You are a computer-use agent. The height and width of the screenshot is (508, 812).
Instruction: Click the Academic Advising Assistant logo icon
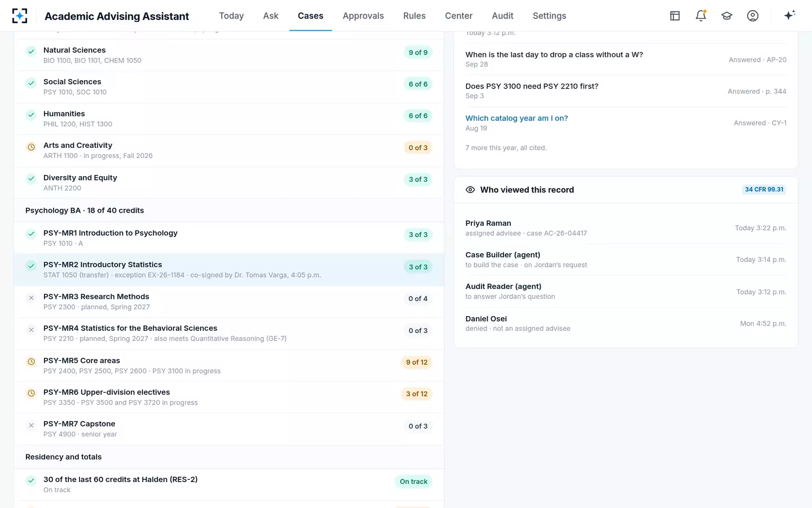pos(20,16)
